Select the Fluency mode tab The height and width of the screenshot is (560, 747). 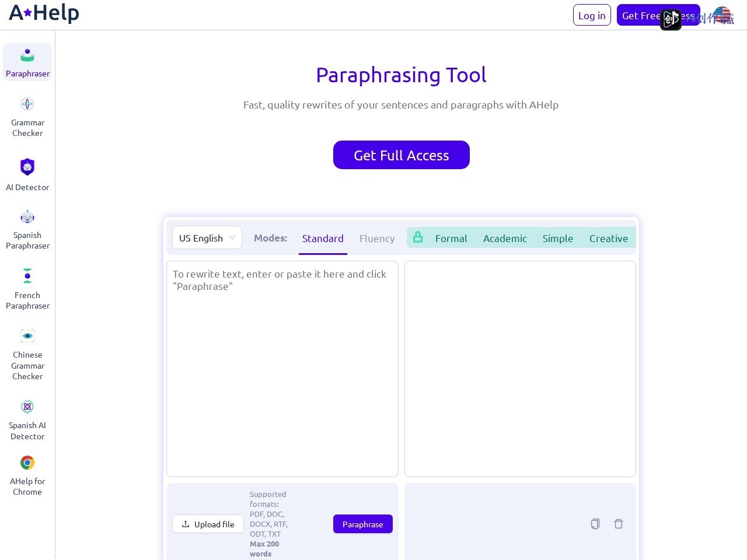tap(377, 238)
